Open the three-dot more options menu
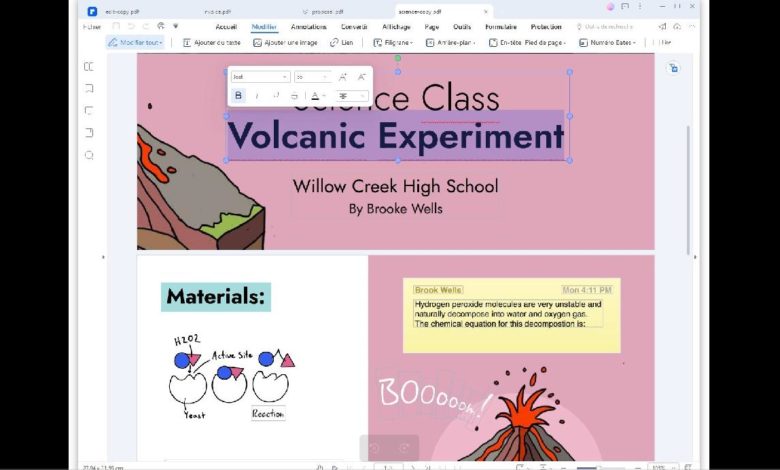This screenshot has height=470, width=780. pos(640,6)
